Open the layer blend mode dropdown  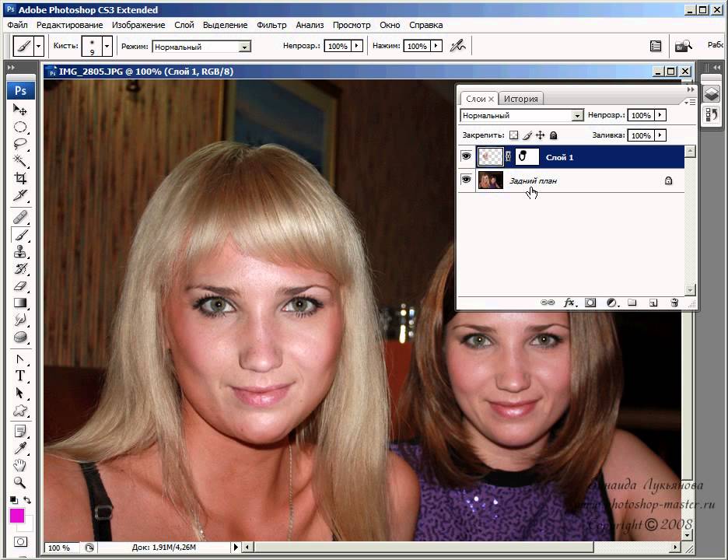coord(522,115)
